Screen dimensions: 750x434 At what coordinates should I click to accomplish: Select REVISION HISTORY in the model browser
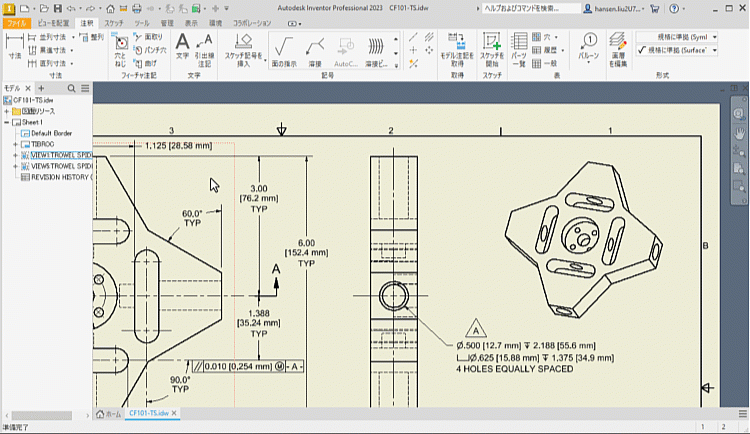pos(60,177)
